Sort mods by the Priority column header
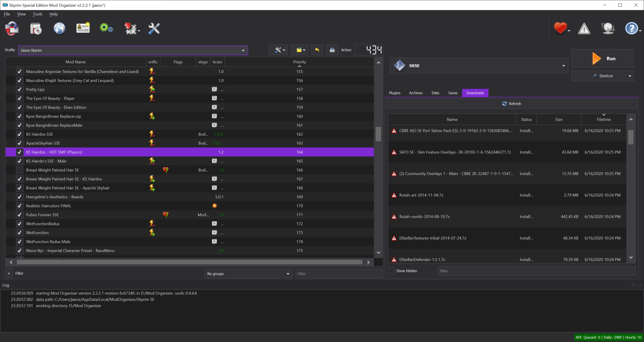This screenshot has width=644, height=342. 300,62
